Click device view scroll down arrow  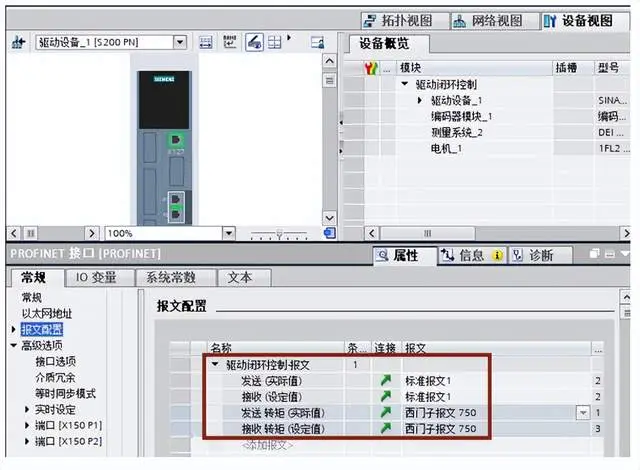(x=329, y=218)
